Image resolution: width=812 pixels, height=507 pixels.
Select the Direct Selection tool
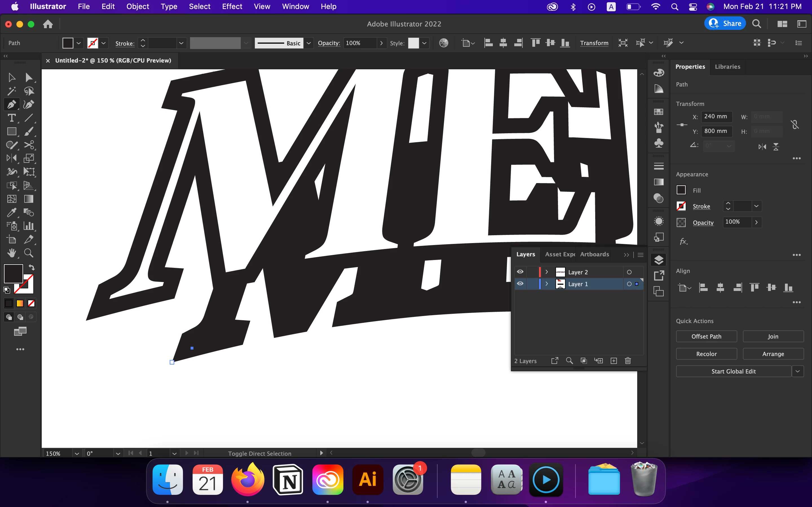pos(29,77)
